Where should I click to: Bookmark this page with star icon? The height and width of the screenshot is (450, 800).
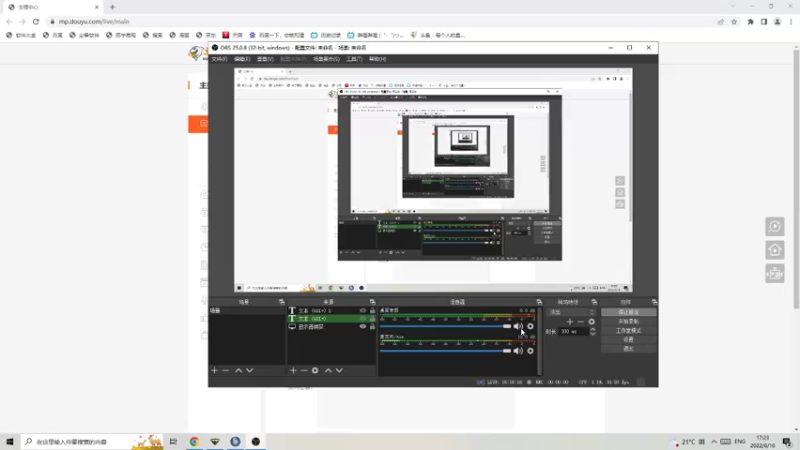[734, 21]
